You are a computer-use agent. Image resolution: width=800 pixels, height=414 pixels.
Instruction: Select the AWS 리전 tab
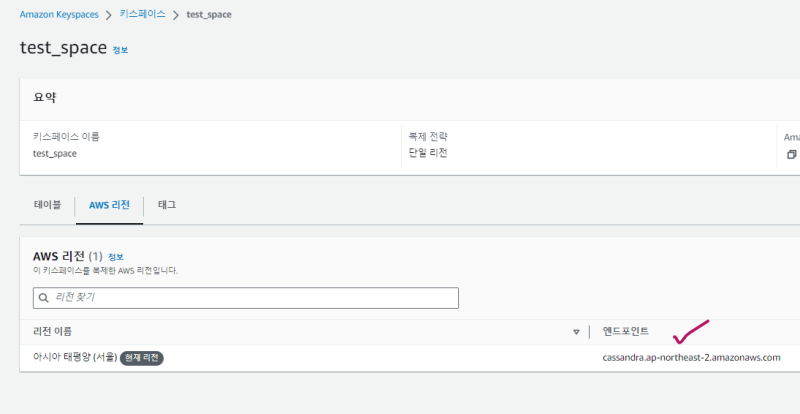(x=109, y=205)
